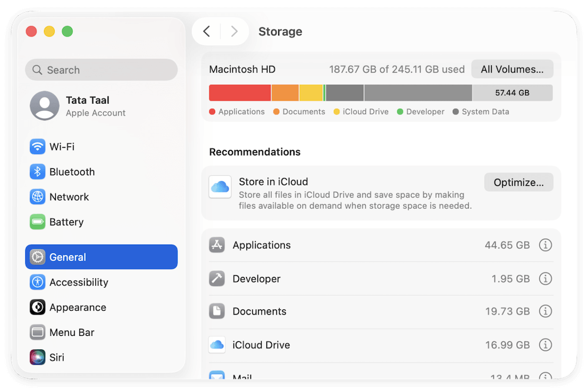Click the All Volumes button
This screenshot has width=588, height=390.
tap(512, 69)
